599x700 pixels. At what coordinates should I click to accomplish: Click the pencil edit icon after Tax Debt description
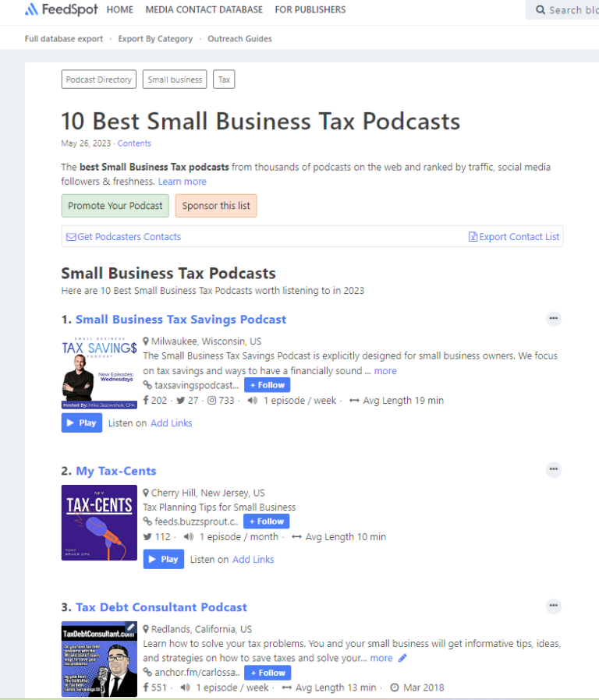(x=402, y=658)
